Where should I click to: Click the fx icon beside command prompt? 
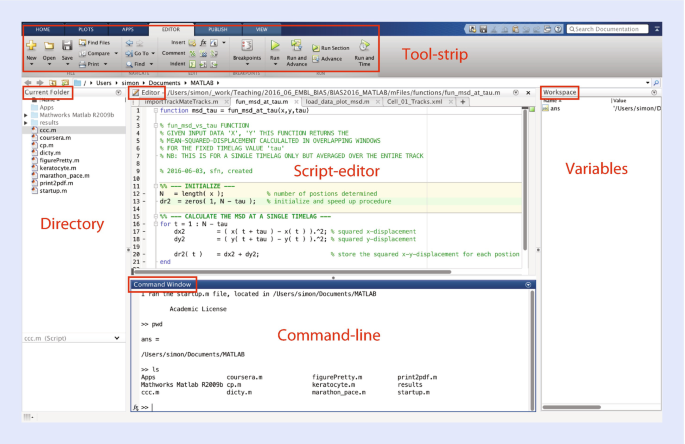click(135, 407)
